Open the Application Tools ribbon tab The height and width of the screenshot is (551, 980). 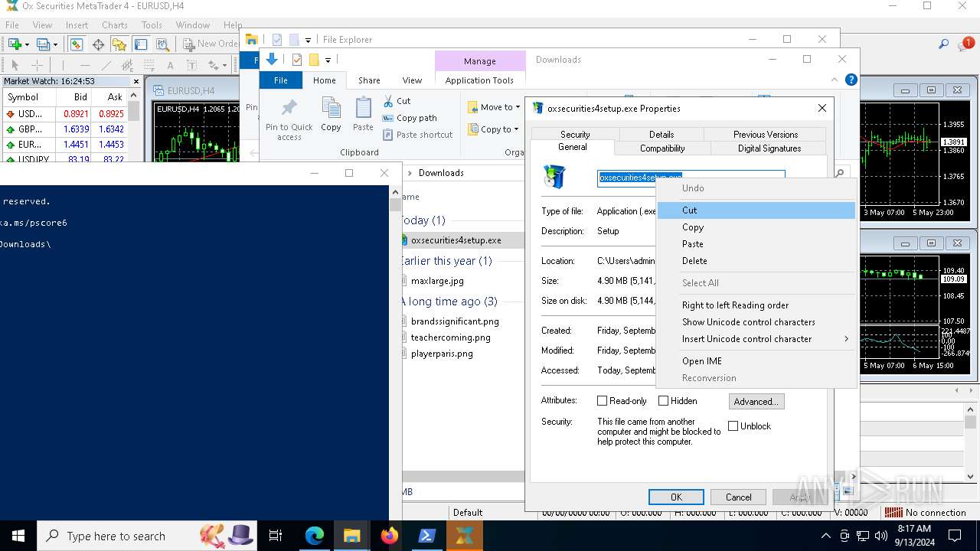[x=479, y=80]
